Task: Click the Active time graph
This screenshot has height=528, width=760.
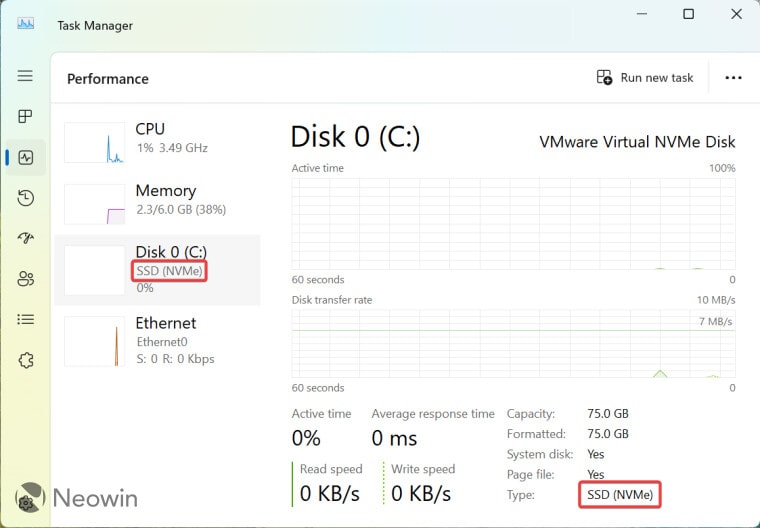Action: click(513, 224)
